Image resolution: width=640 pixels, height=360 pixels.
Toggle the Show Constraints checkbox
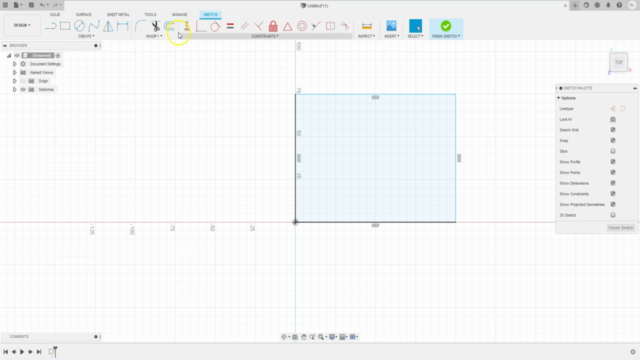coord(613,193)
